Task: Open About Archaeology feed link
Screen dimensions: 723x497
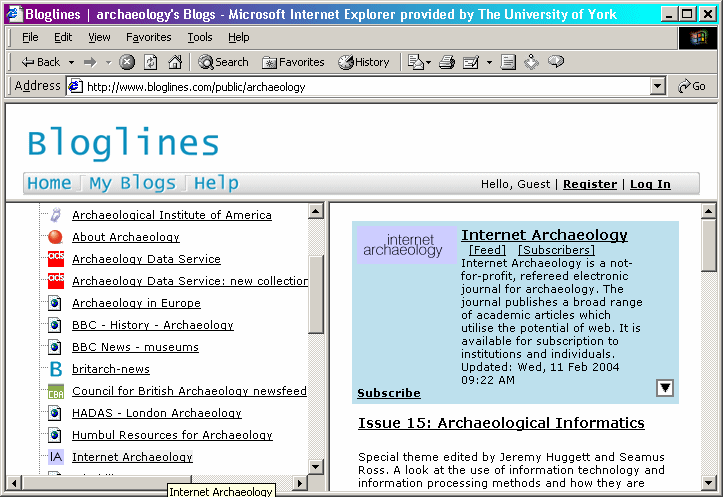Action: click(126, 237)
